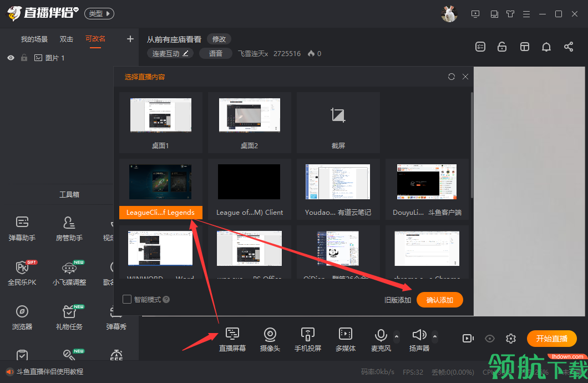
Task: Open the settings gear in bottom toolbar
Action: [511, 339]
